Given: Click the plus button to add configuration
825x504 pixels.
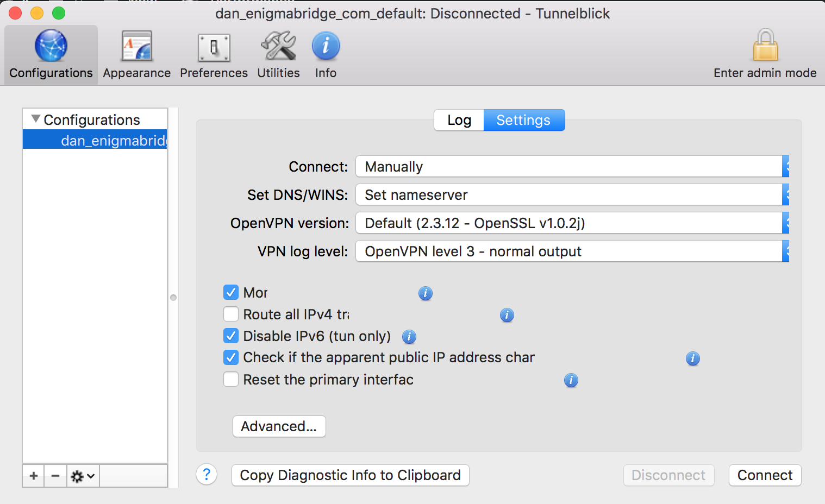Looking at the screenshot, I should (34, 476).
